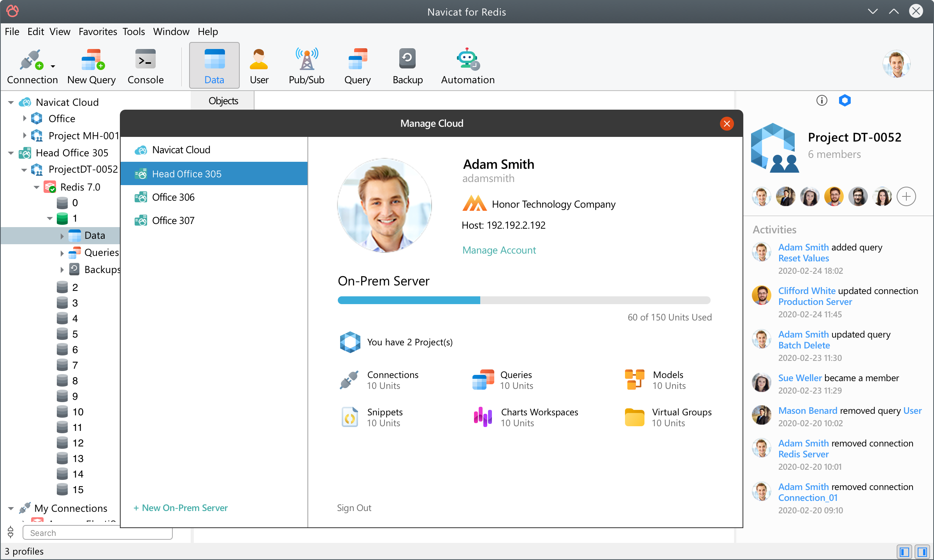Image resolution: width=934 pixels, height=560 pixels.
Task: Open the File menu
Action: click(x=12, y=31)
